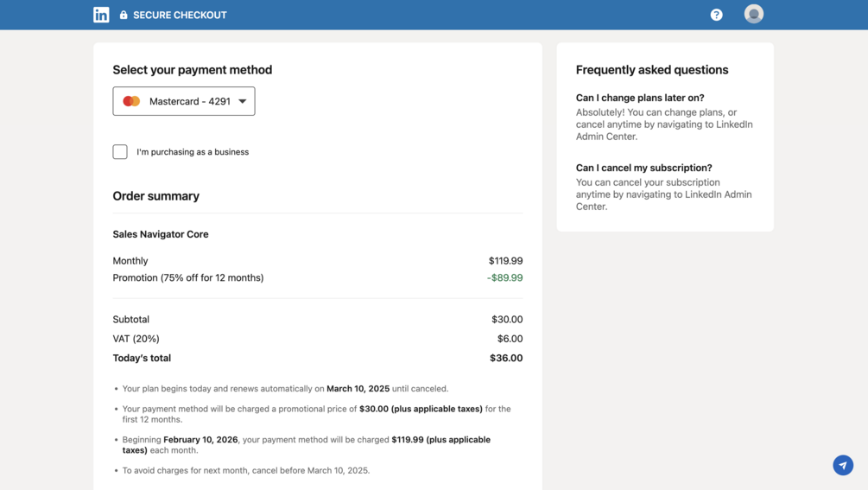Click the LinkedIn logo in header
The height and width of the screenshot is (490, 868).
pyautogui.click(x=101, y=15)
